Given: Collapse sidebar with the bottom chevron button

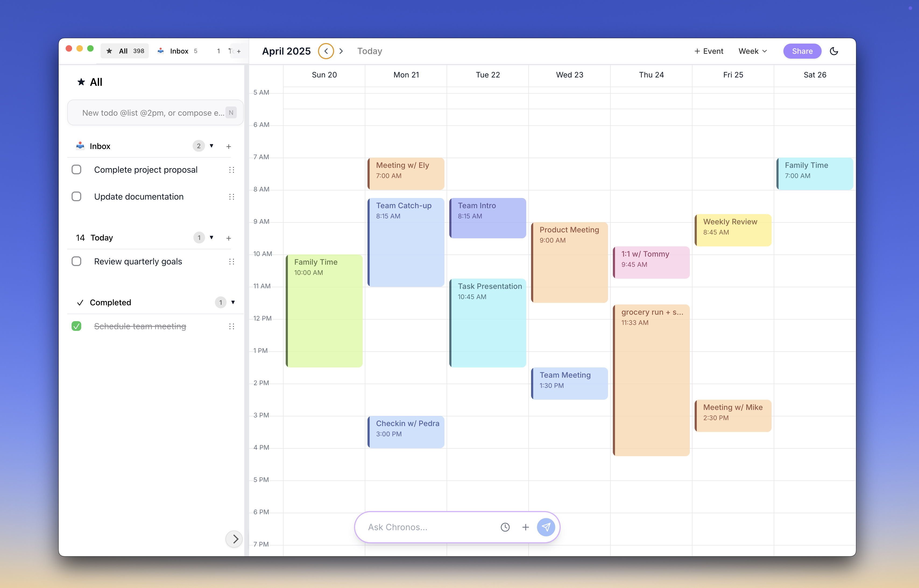Looking at the screenshot, I should click(234, 539).
